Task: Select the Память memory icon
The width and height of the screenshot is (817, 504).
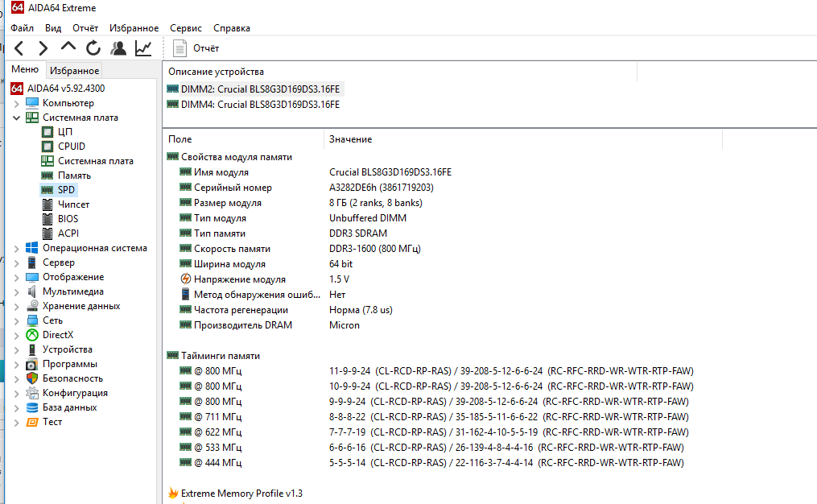Action: coord(47,176)
